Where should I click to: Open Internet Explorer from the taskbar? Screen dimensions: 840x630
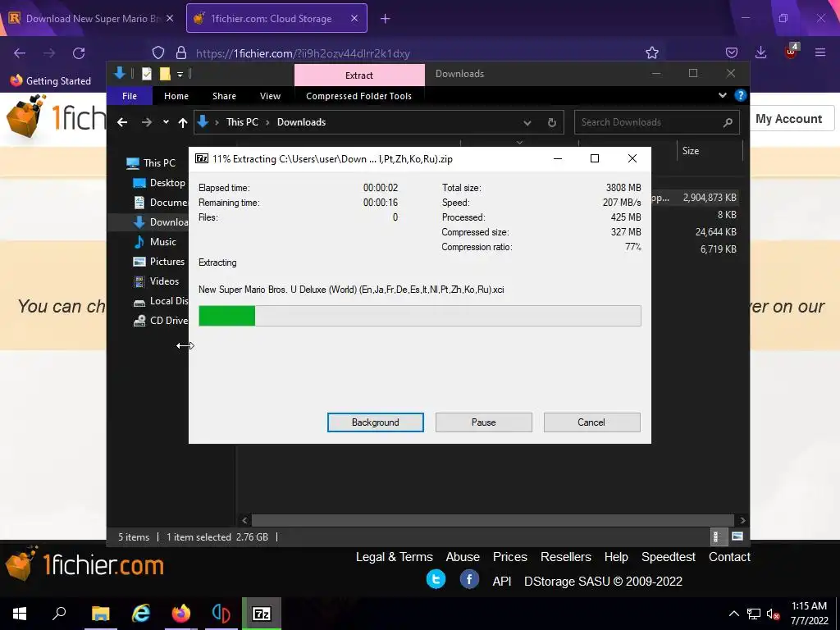141,614
